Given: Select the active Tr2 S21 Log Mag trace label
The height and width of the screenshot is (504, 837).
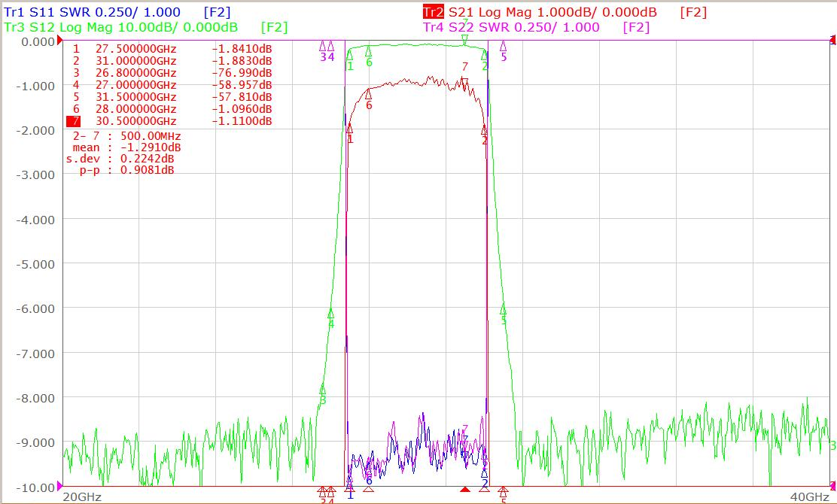Looking at the screenshot, I should [x=540, y=12].
